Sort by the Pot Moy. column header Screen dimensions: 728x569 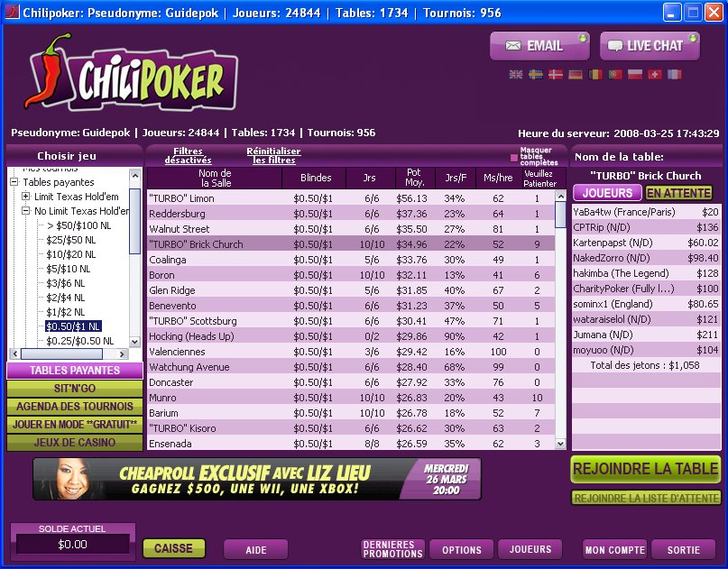tap(415, 178)
